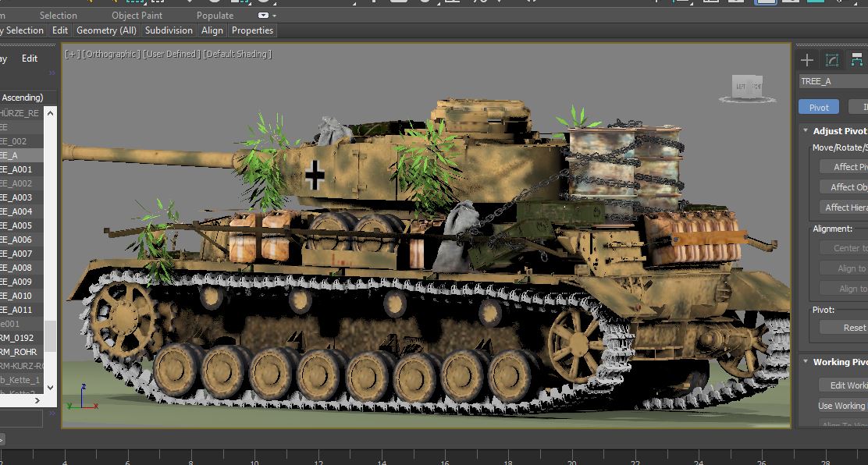Open the Modify command panel tab

832,60
